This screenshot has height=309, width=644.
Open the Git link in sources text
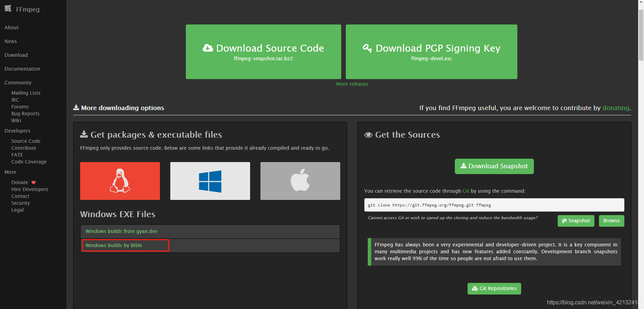466,191
